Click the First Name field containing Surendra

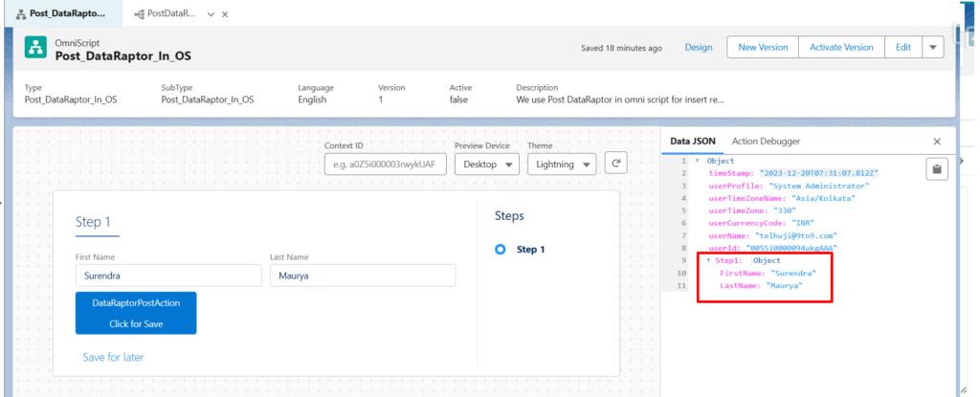pyautogui.click(x=168, y=276)
